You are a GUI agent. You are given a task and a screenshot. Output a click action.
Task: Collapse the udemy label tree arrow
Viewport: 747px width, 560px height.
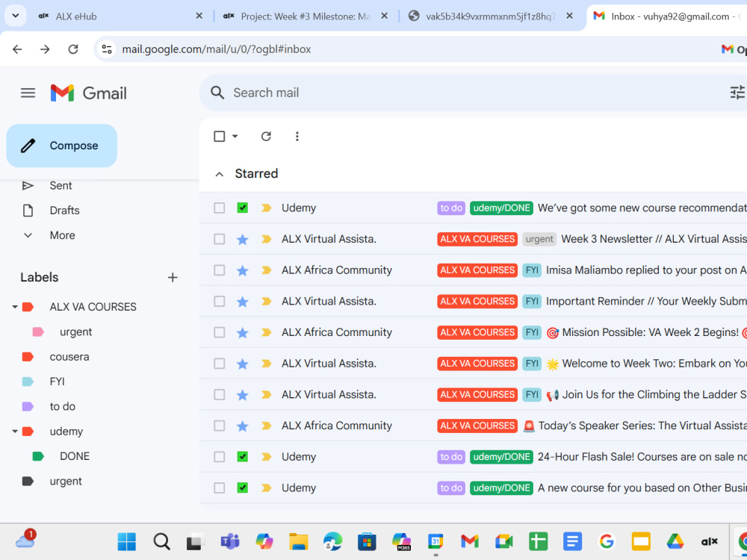coord(15,432)
